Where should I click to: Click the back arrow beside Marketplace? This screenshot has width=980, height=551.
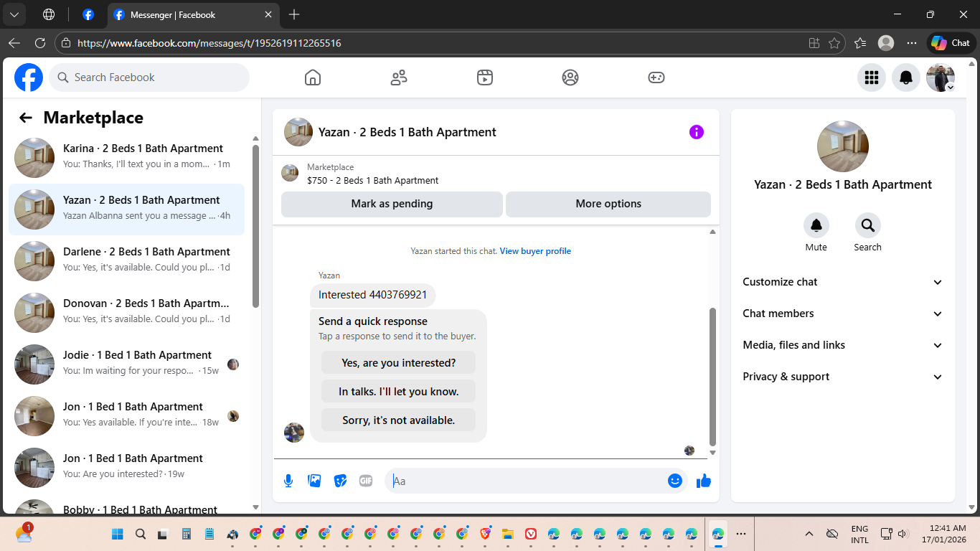[26, 118]
